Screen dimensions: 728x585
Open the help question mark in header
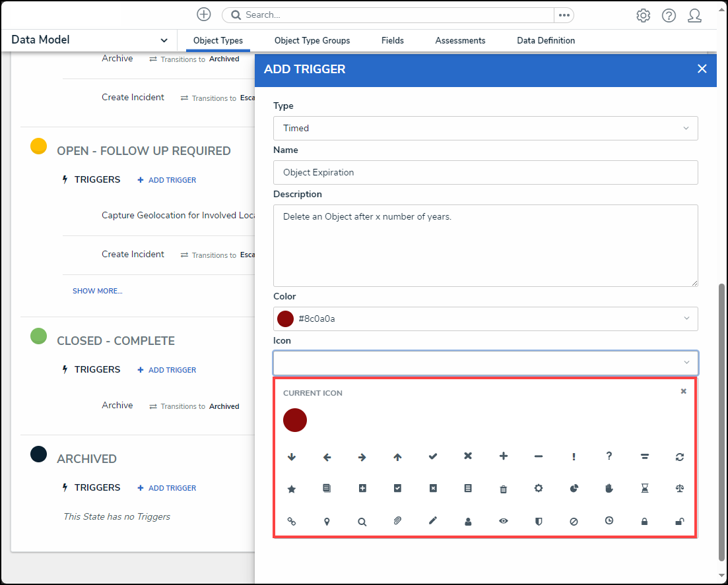point(669,16)
